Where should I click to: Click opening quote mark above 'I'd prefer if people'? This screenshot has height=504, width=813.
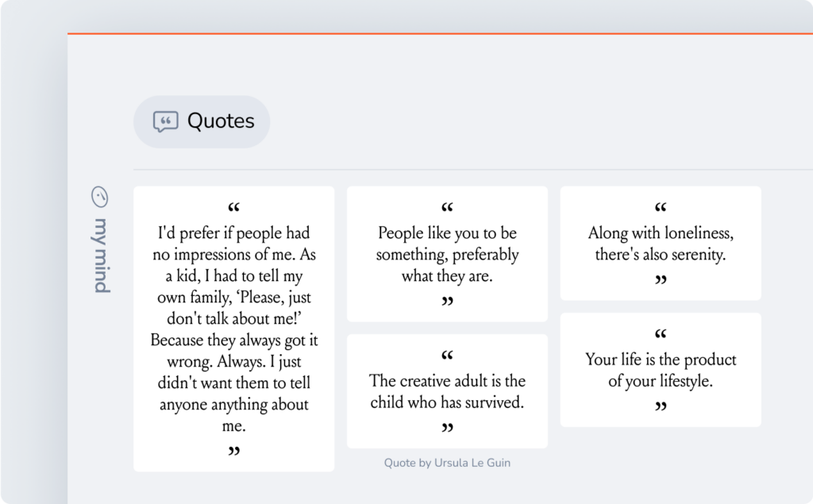pyautogui.click(x=233, y=210)
